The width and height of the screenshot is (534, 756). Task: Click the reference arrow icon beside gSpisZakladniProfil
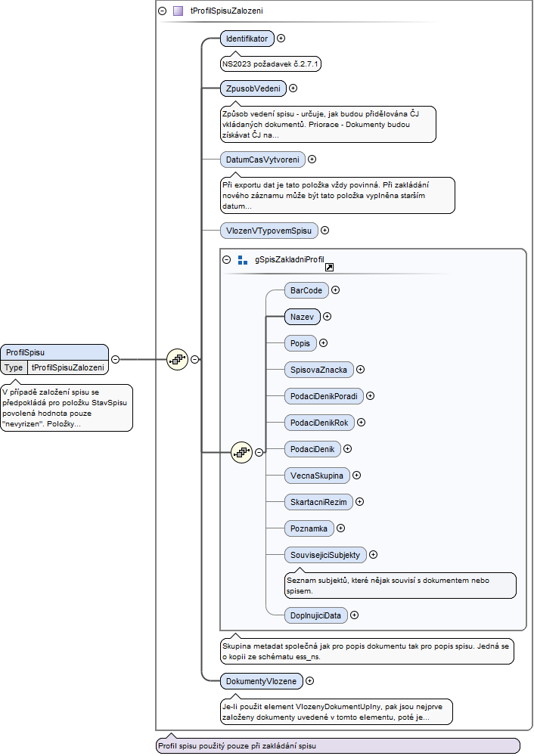click(x=330, y=267)
